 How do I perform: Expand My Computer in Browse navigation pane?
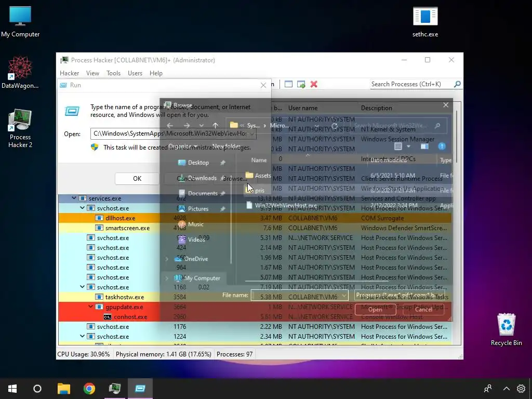tap(167, 278)
